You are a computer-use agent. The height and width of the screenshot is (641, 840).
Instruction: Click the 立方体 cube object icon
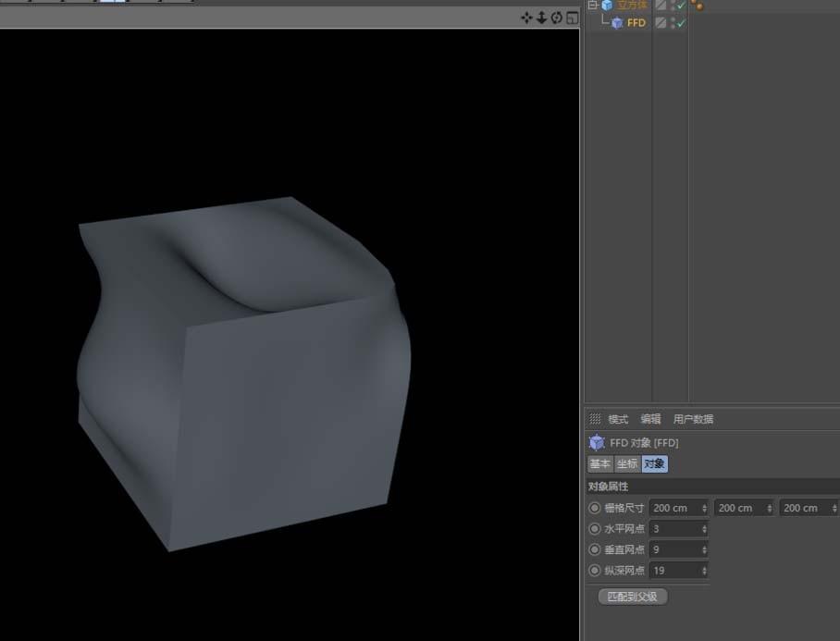[607, 6]
